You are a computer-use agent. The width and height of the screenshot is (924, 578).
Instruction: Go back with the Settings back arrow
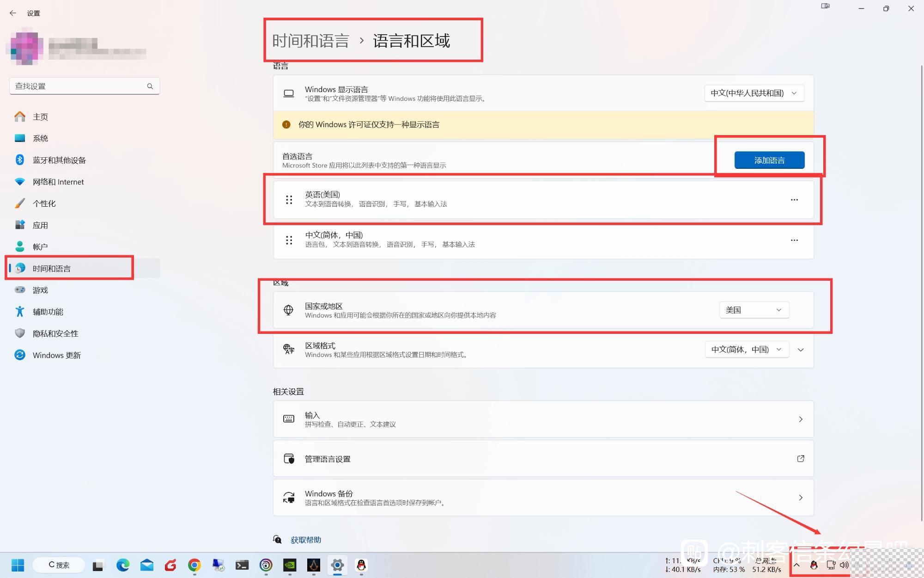coord(13,13)
